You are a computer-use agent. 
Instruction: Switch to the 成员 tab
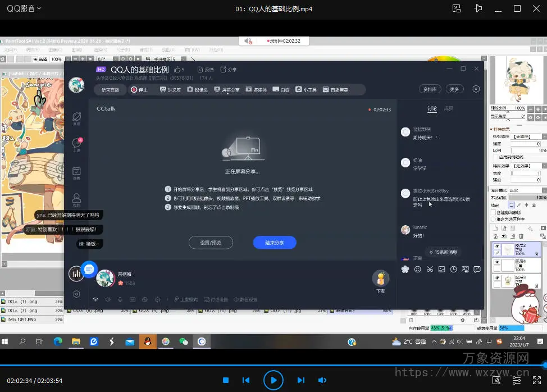448,108
